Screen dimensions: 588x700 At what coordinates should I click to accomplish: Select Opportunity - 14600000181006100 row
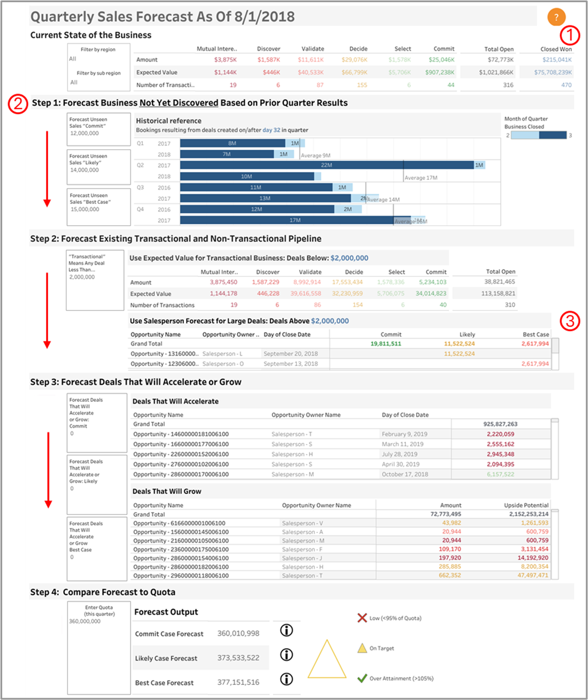tap(181, 434)
